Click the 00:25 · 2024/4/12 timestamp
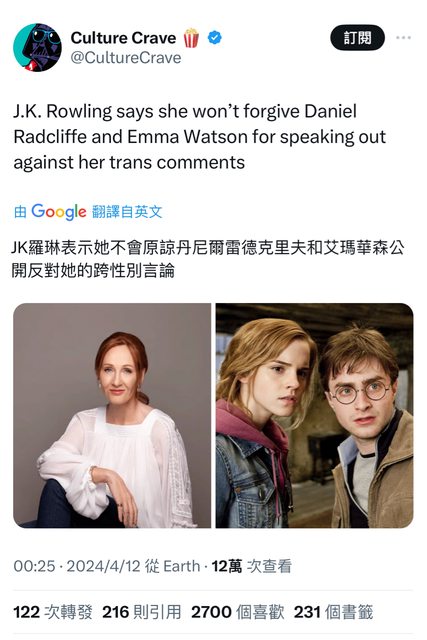 coord(77,566)
